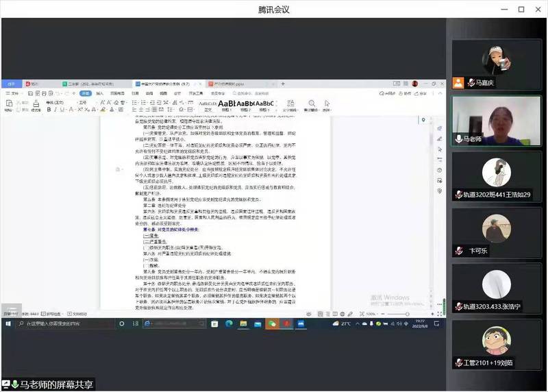Click the 分享 share button
The image size is (548, 392).
(422, 93)
